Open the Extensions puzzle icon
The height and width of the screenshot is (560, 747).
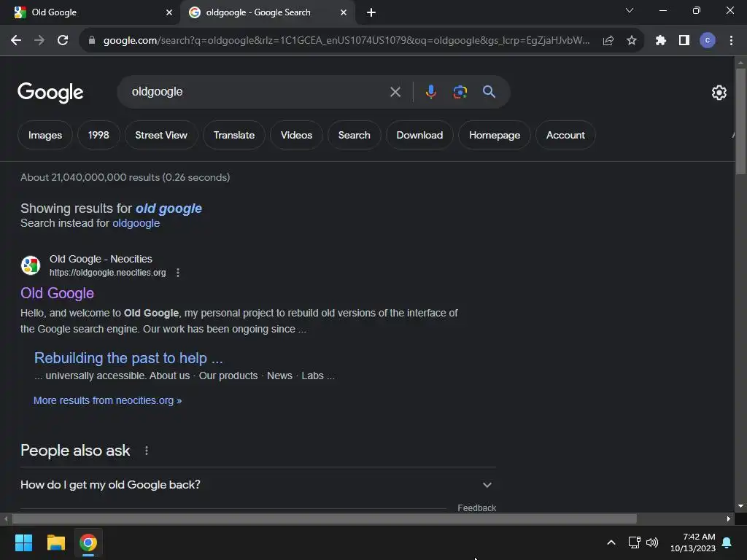coord(660,41)
